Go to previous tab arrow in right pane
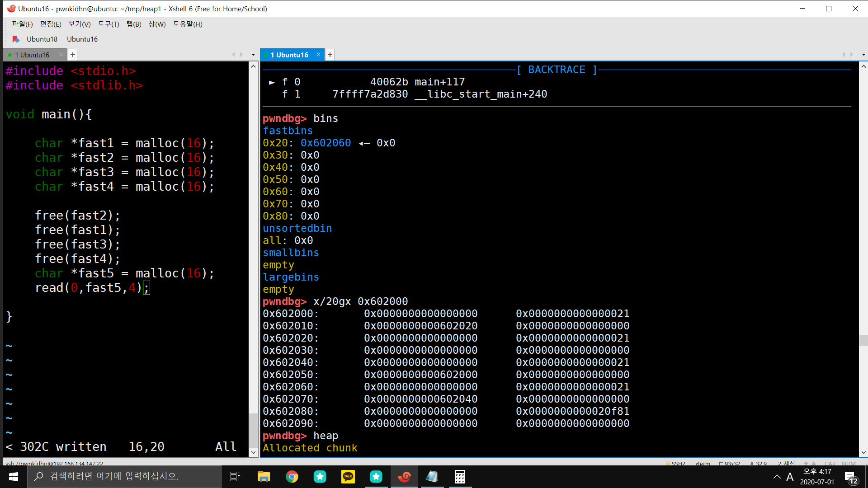Screen dimensions: 868x488 pyautogui.click(x=844, y=55)
